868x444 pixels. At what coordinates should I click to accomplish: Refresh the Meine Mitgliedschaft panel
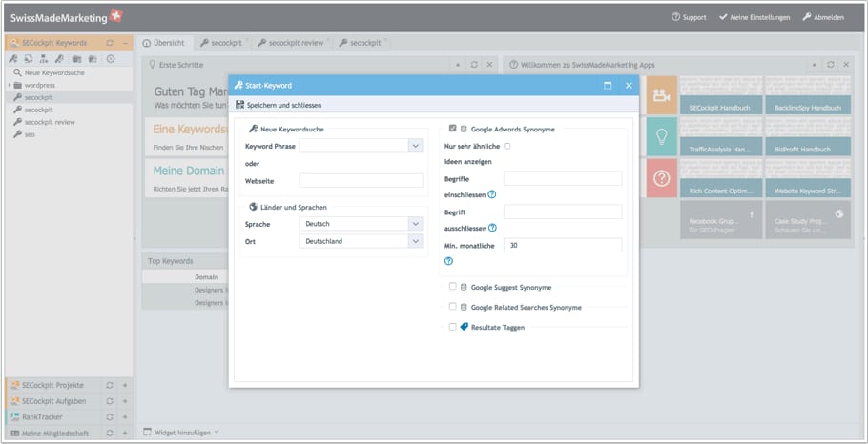point(110,434)
